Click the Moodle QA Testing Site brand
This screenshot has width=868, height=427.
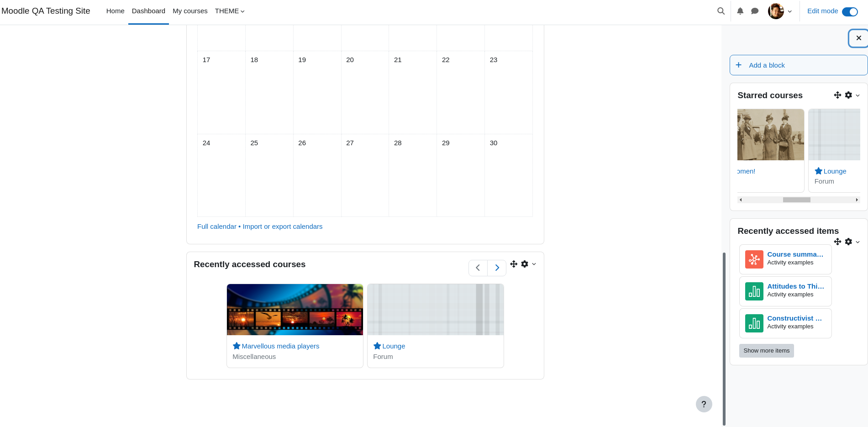point(46,11)
